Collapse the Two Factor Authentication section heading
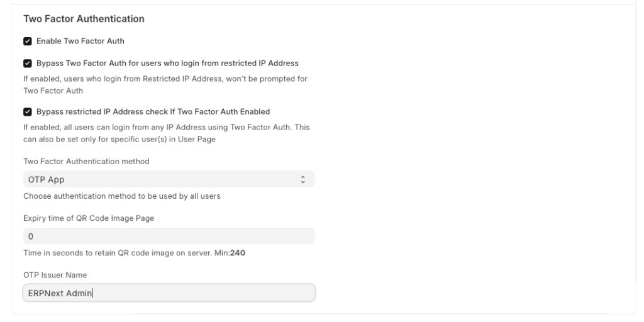 [84, 19]
